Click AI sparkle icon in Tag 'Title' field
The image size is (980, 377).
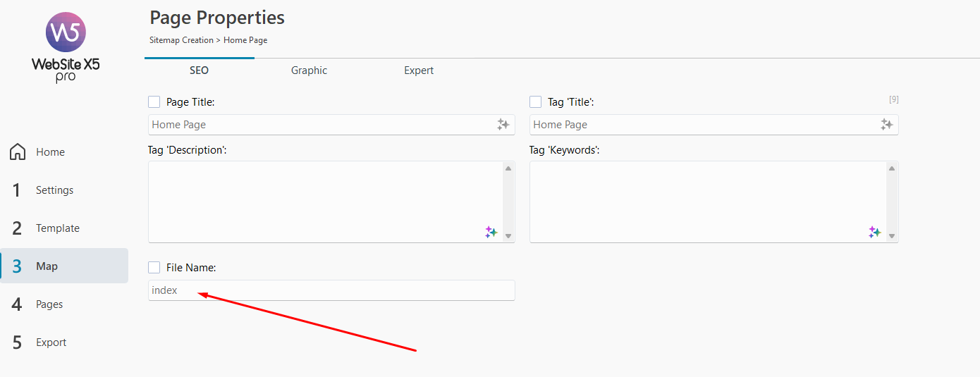886,125
